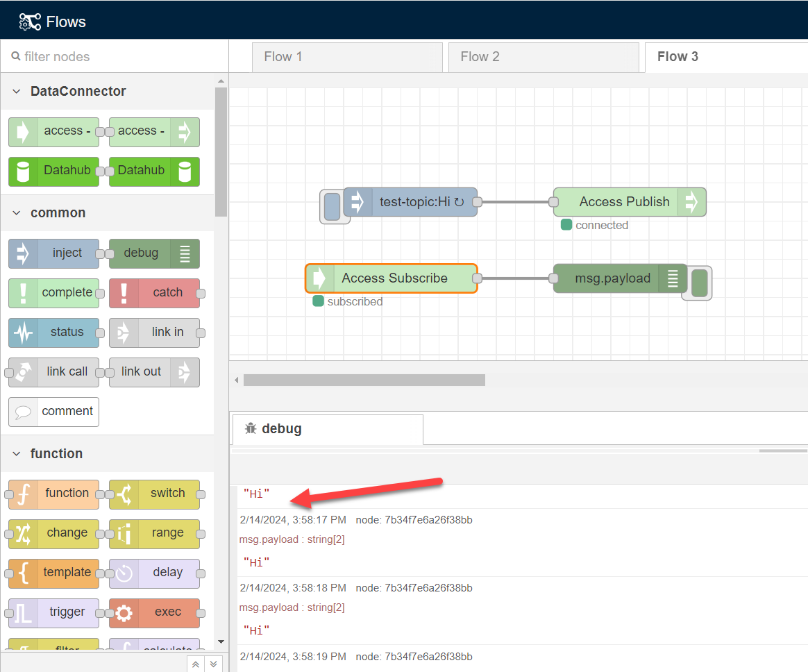This screenshot has width=808, height=672.
Task: Click the collapse-all categories button below the palette
Action: pyautogui.click(x=195, y=664)
